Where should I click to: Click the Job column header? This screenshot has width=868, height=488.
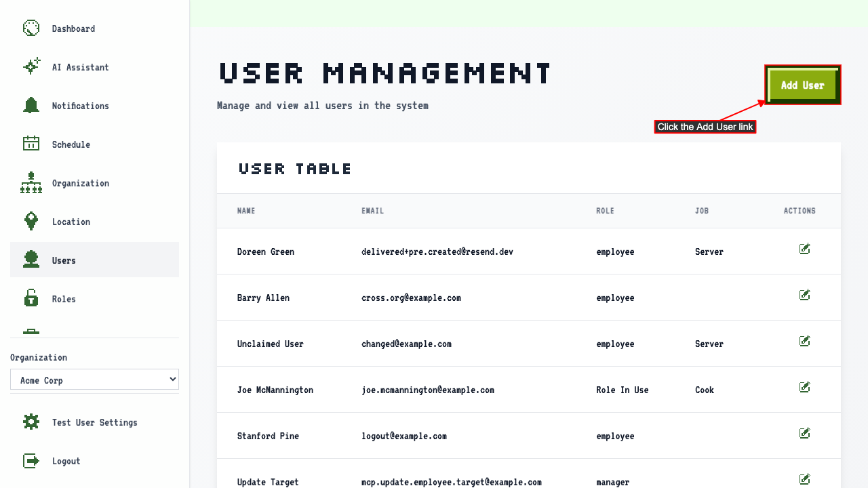702,211
